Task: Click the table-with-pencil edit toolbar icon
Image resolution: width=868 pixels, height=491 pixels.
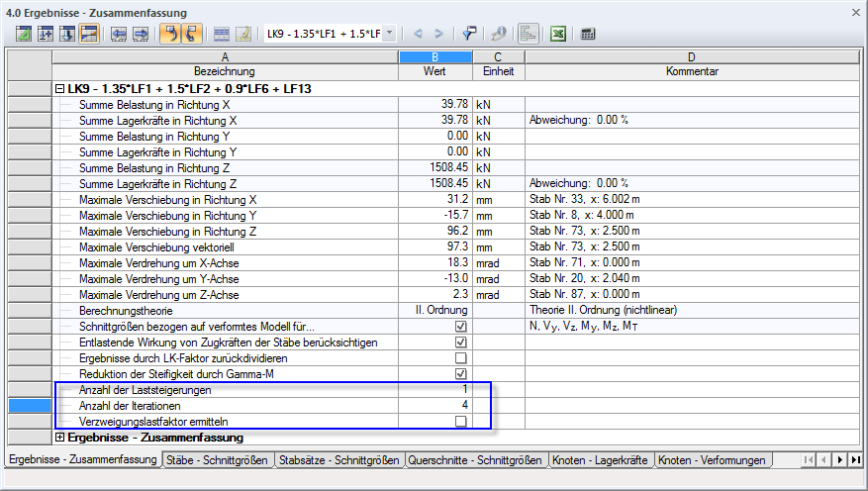Action: (x=243, y=34)
